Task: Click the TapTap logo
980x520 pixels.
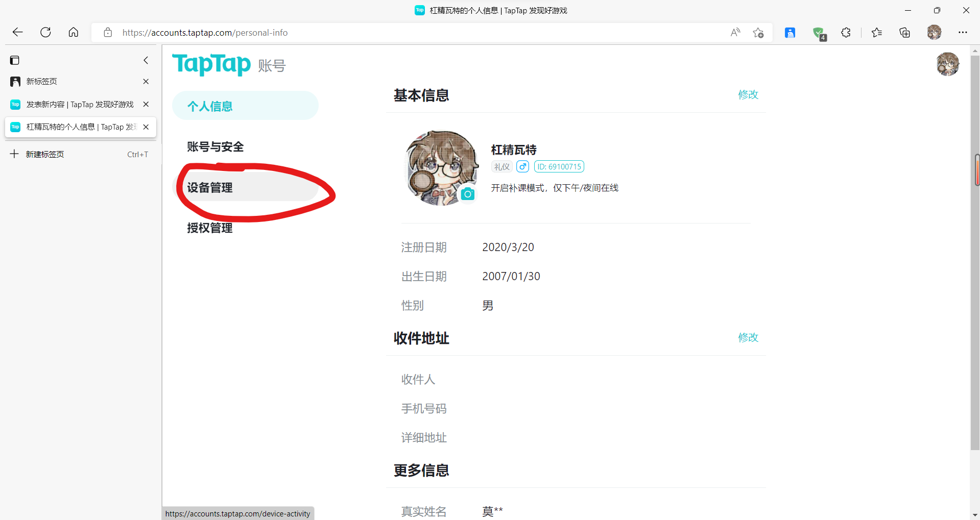Action: click(211, 64)
